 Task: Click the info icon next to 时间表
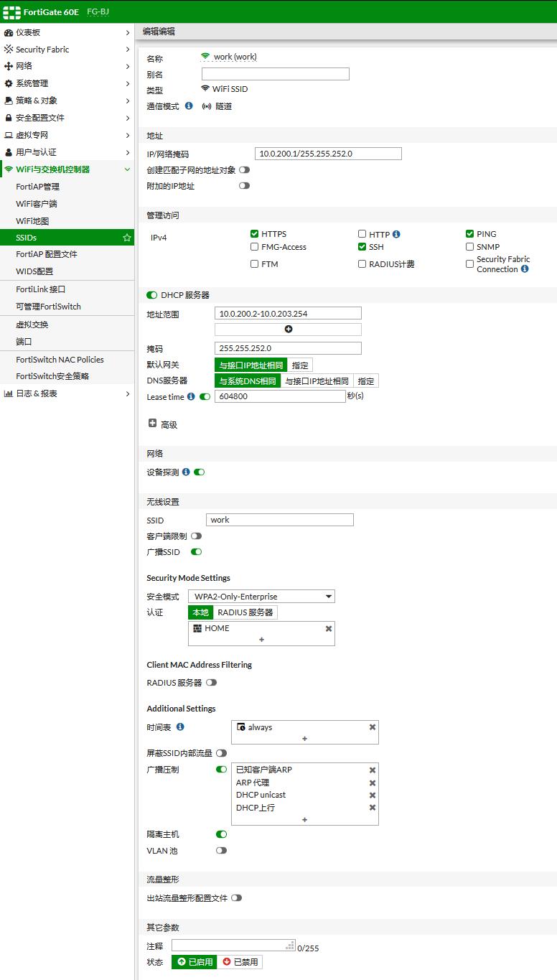tap(180, 727)
